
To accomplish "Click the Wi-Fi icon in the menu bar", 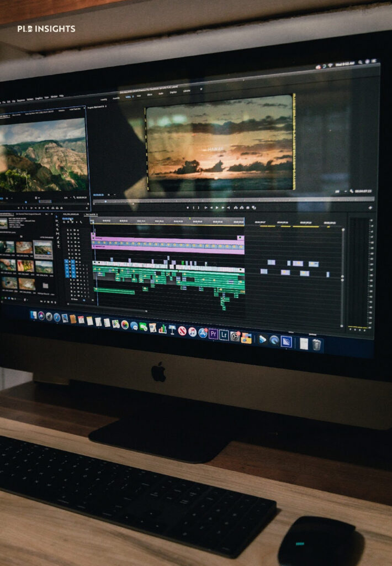I will (330, 65).
